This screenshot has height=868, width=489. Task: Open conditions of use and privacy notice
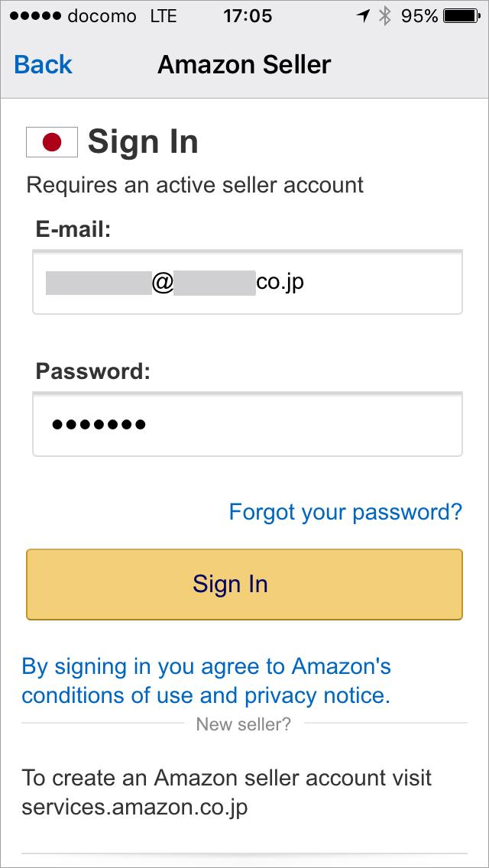tap(206, 681)
